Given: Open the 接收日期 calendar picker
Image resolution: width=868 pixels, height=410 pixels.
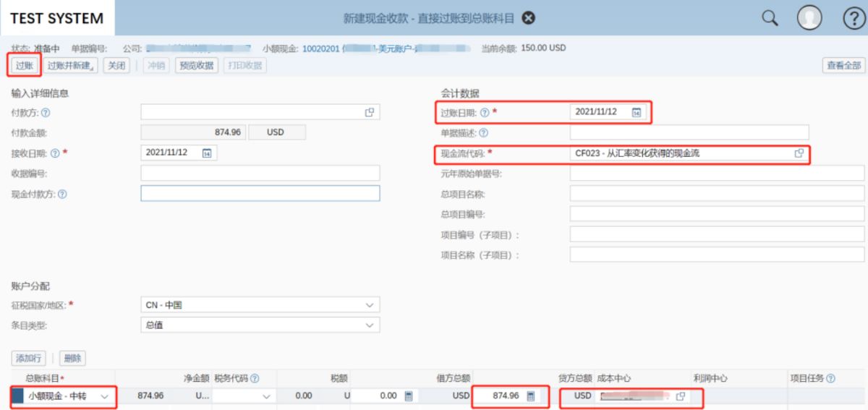Looking at the screenshot, I should 206,153.
